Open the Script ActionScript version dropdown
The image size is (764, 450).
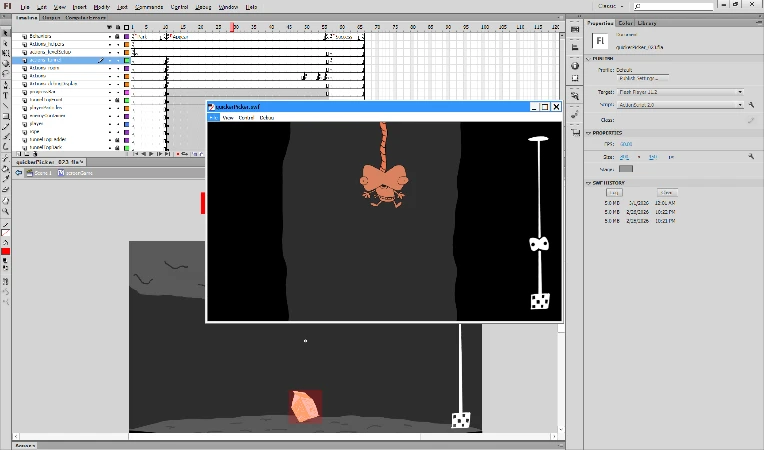pos(680,105)
